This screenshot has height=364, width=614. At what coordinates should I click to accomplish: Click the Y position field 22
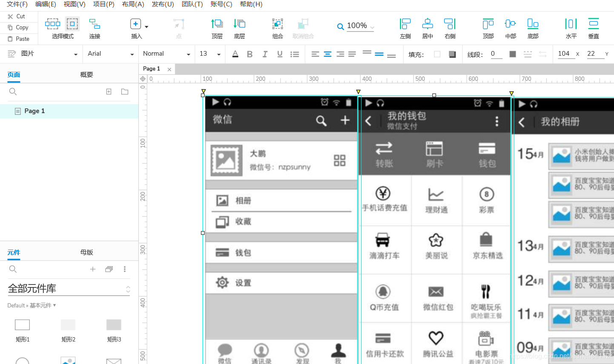click(x=595, y=54)
